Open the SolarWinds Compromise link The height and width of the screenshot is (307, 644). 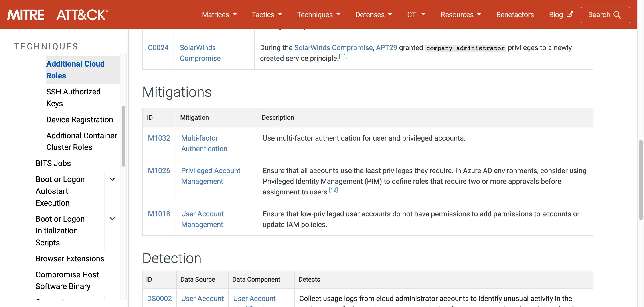click(x=333, y=47)
